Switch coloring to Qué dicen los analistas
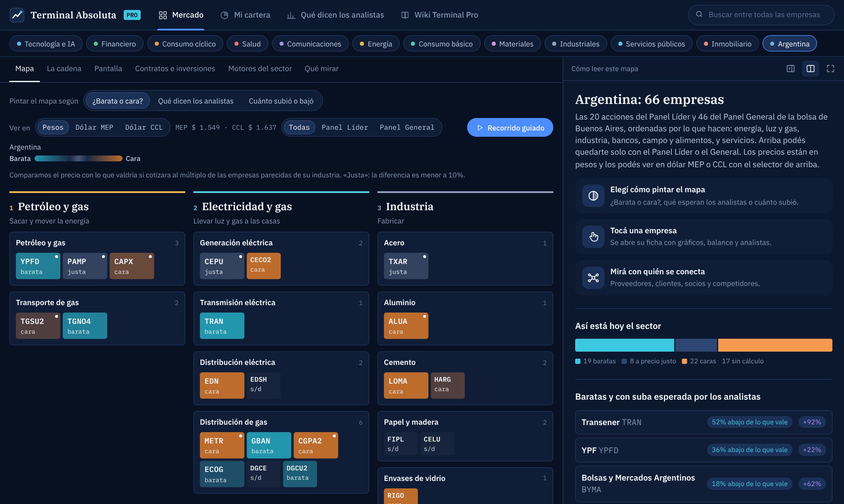844x504 pixels. 196,101
